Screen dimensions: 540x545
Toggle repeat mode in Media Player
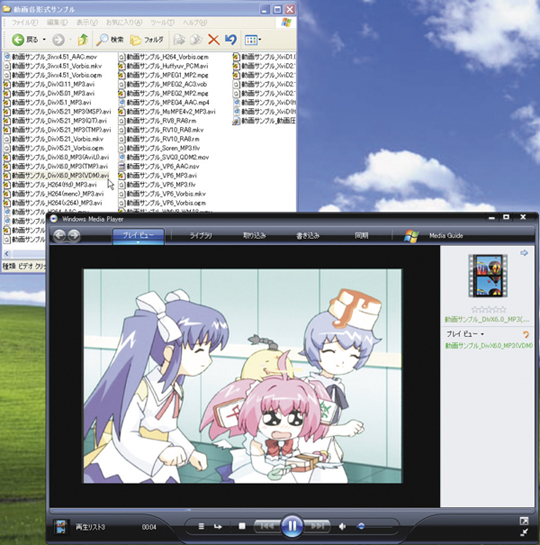tap(218, 527)
